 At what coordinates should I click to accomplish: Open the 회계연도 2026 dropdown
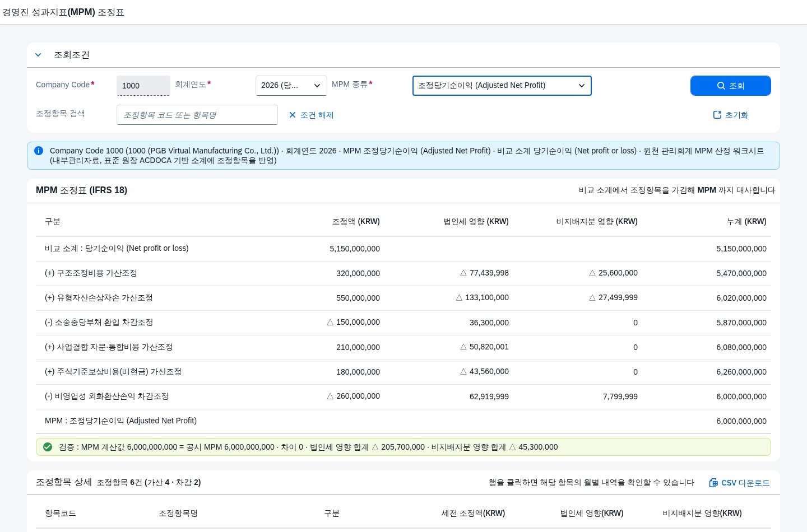click(x=291, y=86)
